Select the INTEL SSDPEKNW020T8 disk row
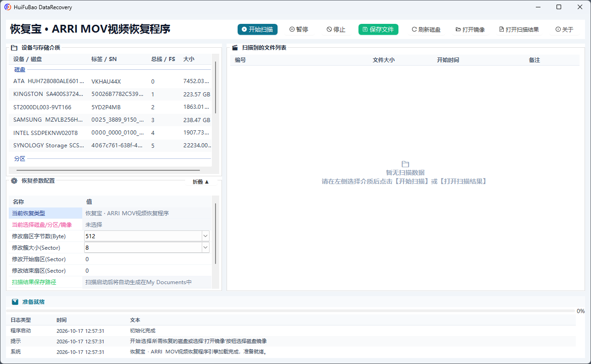Screen dimensions: 591x364 tap(110, 133)
